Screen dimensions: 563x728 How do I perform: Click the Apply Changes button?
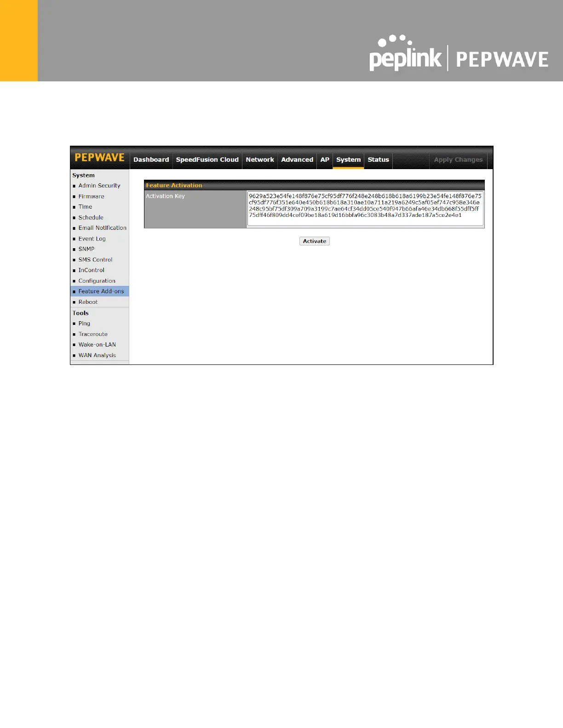(x=458, y=159)
